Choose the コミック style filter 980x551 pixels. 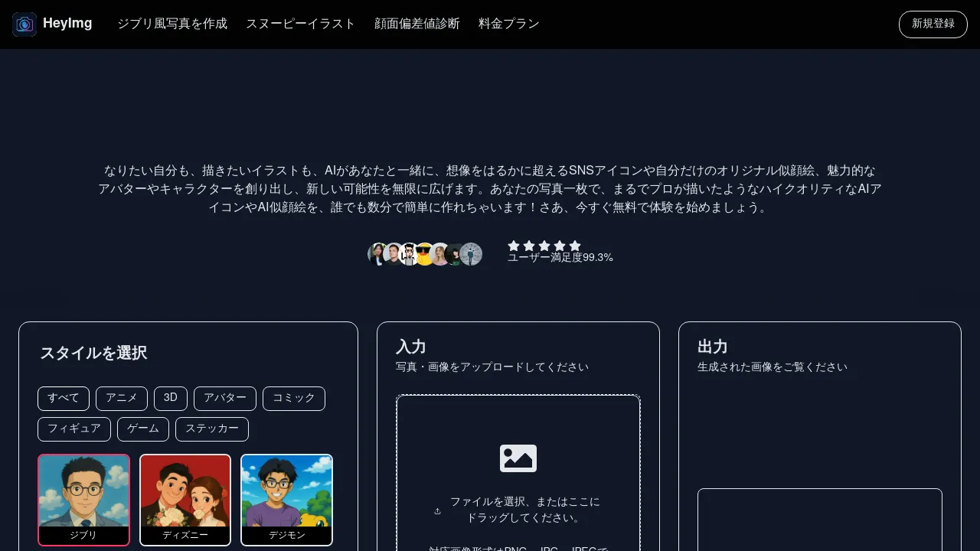[x=294, y=399]
